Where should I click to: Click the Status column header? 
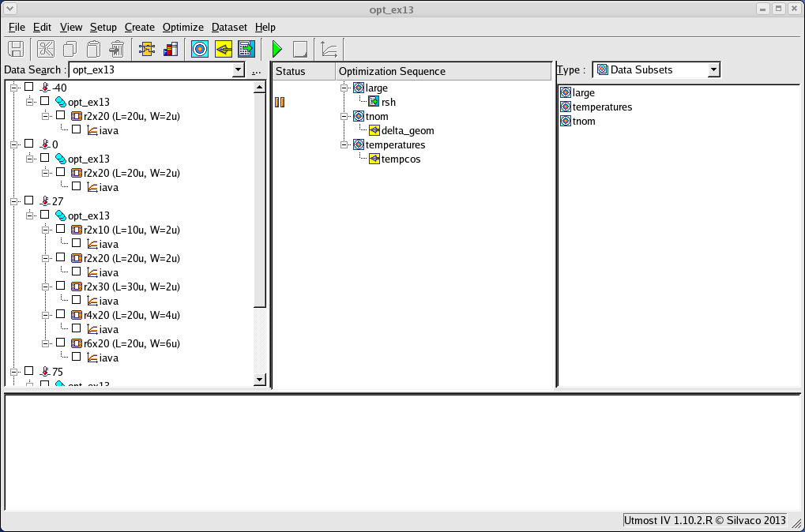304,71
